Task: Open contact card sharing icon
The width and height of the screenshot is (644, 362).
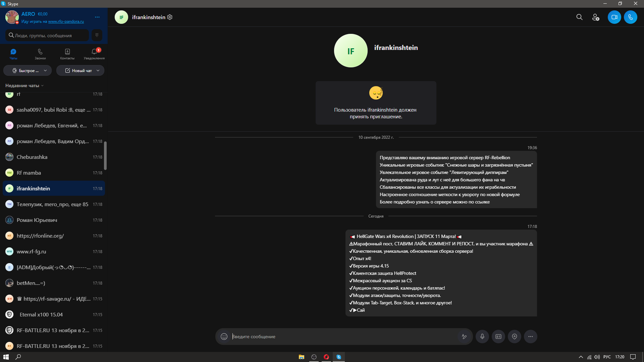Action: [498, 337]
